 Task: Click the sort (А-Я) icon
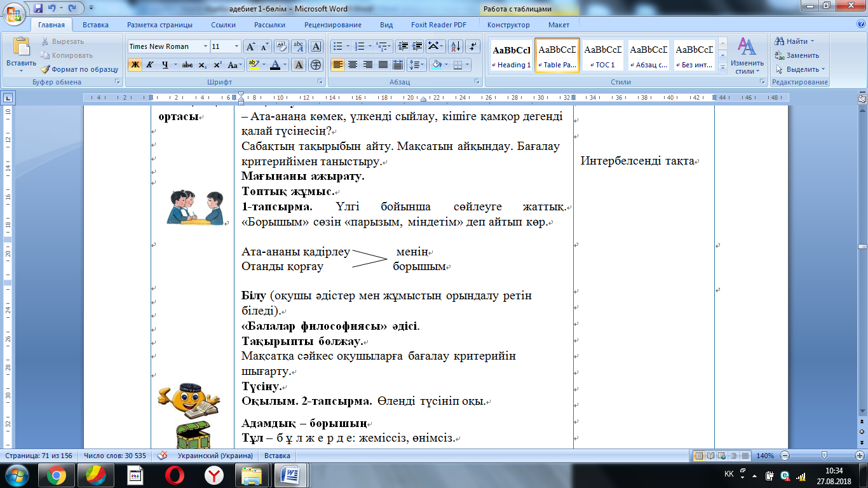tap(455, 46)
